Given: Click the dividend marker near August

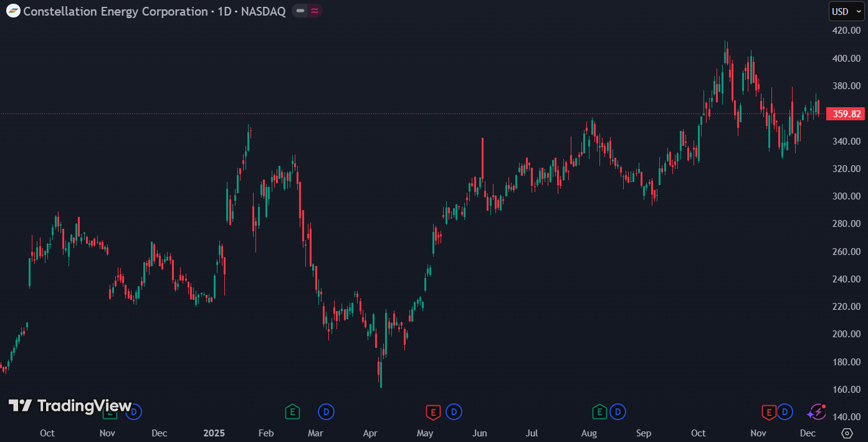Looking at the screenshot, I should click(618, 411).
